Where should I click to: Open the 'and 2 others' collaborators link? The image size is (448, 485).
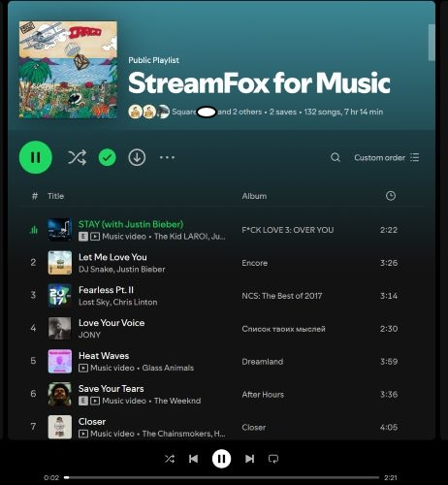pos(240,112)
